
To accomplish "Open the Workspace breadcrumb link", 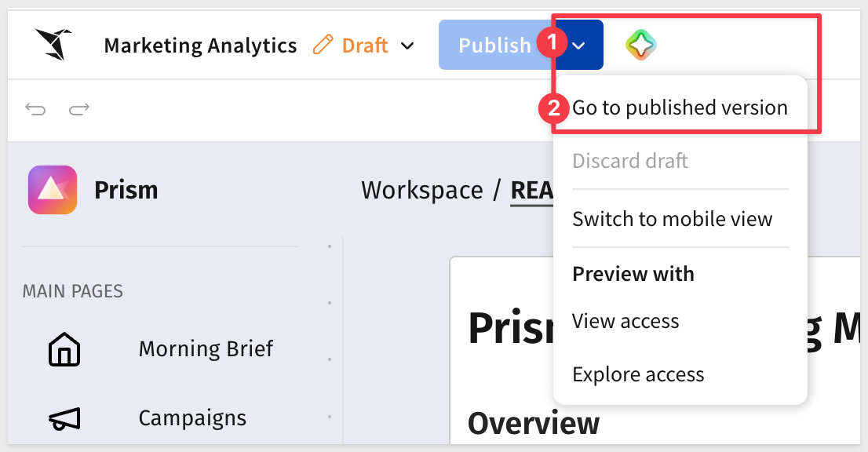I will tap(422, 191).
